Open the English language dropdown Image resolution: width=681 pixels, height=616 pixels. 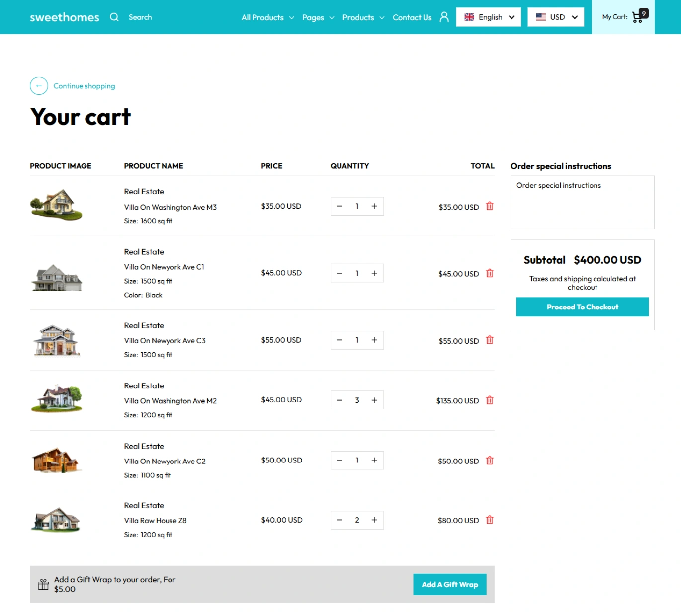489,17
